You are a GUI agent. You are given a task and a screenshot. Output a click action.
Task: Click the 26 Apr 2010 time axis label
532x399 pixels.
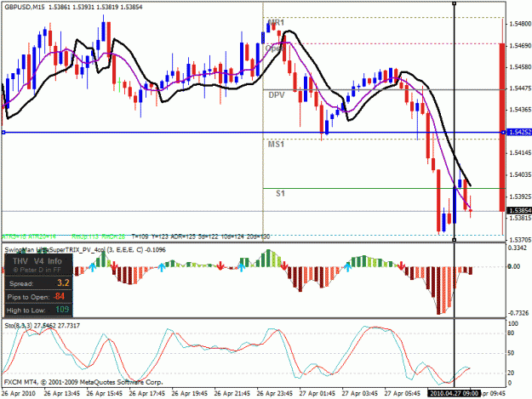click(x=19, y=394)
